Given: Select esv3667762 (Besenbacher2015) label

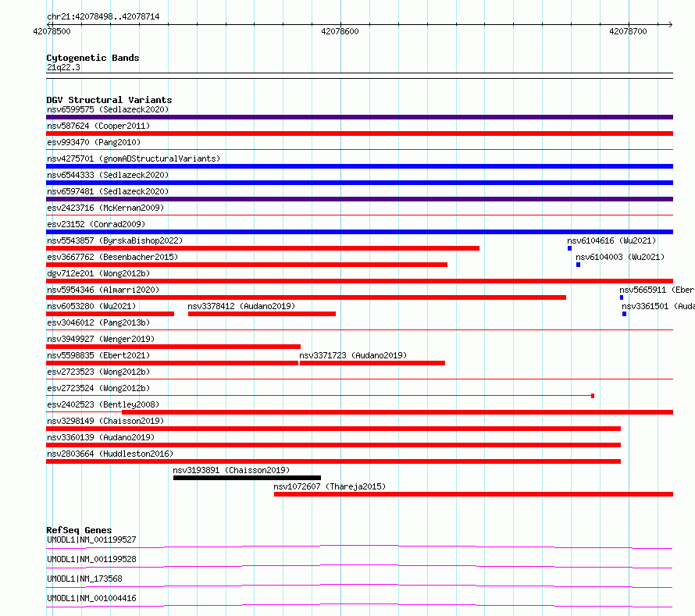Looking at the screenshot, I should pyautogui.click(x=112, y=257).
